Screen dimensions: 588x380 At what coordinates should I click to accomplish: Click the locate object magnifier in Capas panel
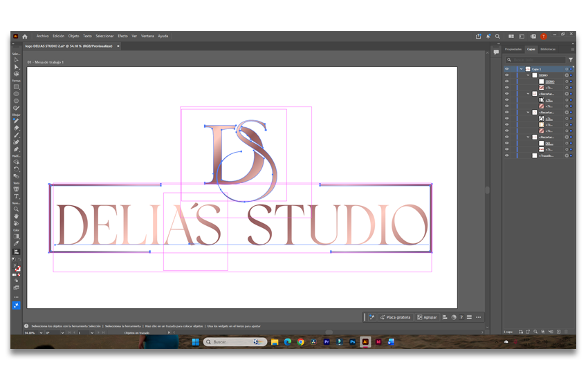pos(535,332)
